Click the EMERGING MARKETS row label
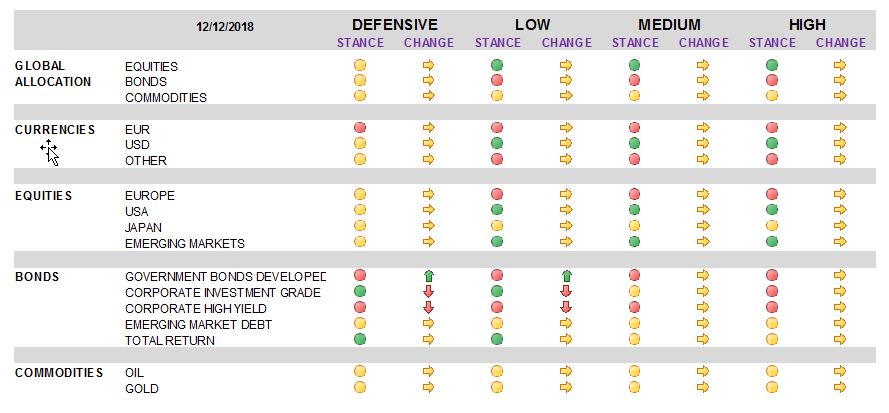 pyautogui.click(x=185, y=243)
